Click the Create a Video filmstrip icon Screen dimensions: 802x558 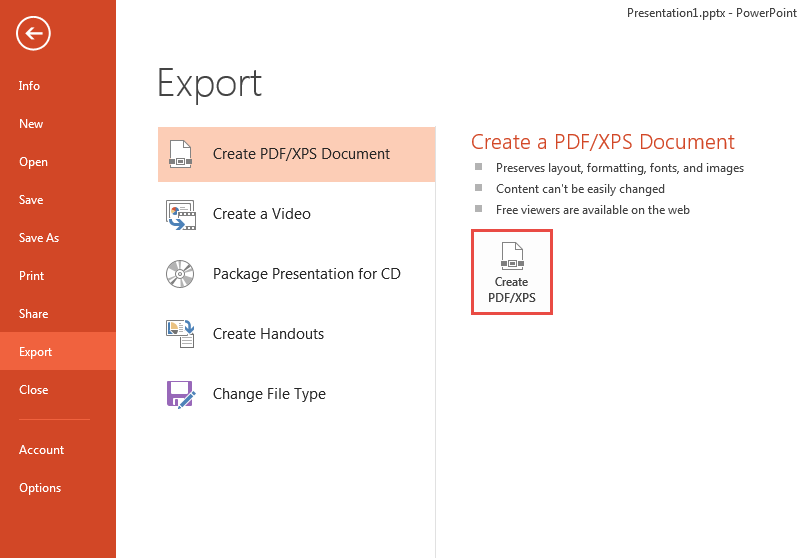click(x=180, y=214)
